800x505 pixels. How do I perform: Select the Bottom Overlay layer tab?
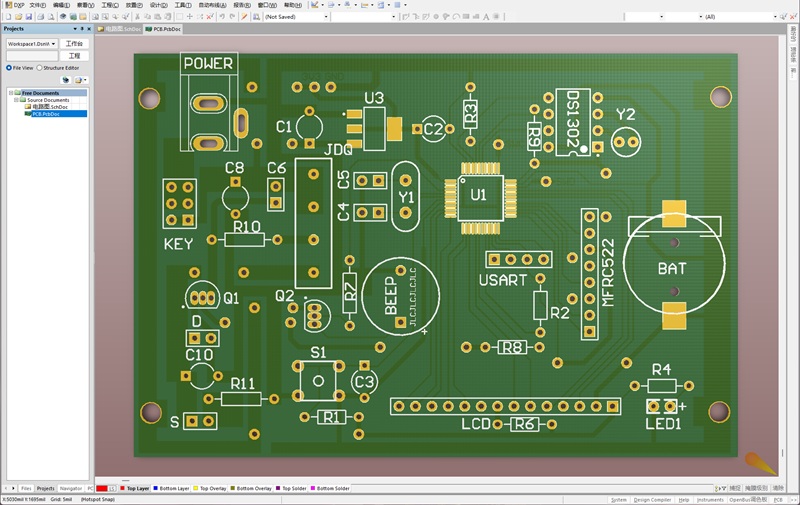(251, 489)
